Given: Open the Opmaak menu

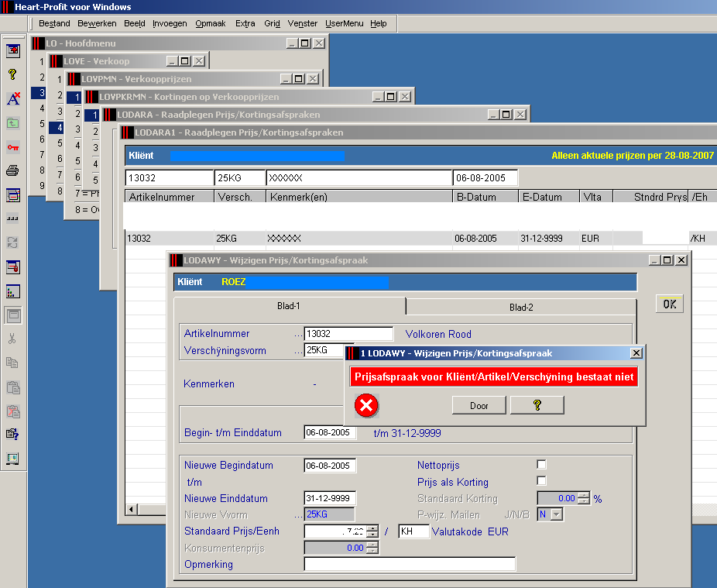Looking at the screenshot, I should pyautogui.click(x=211, y=23).
